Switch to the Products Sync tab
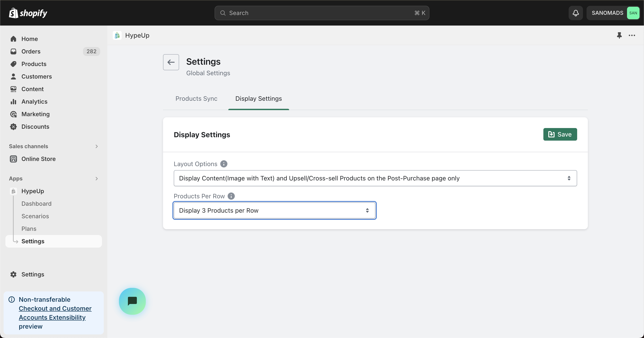 196,98
